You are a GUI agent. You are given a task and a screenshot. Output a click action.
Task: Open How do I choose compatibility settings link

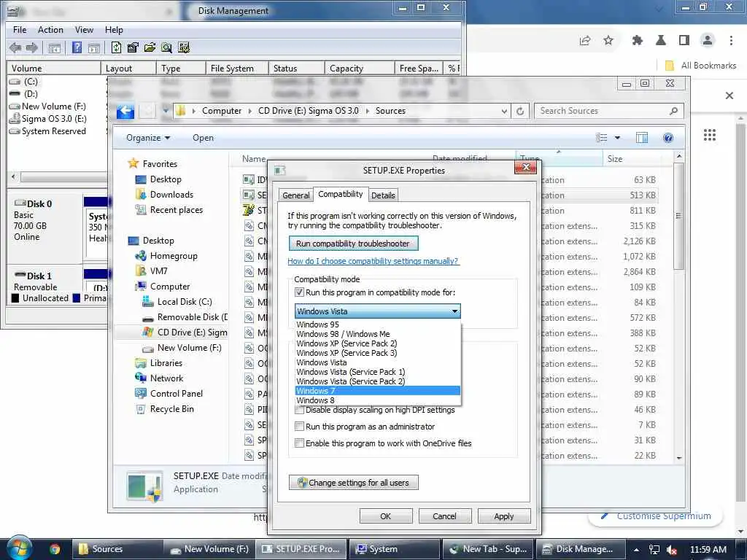(373, 261)
